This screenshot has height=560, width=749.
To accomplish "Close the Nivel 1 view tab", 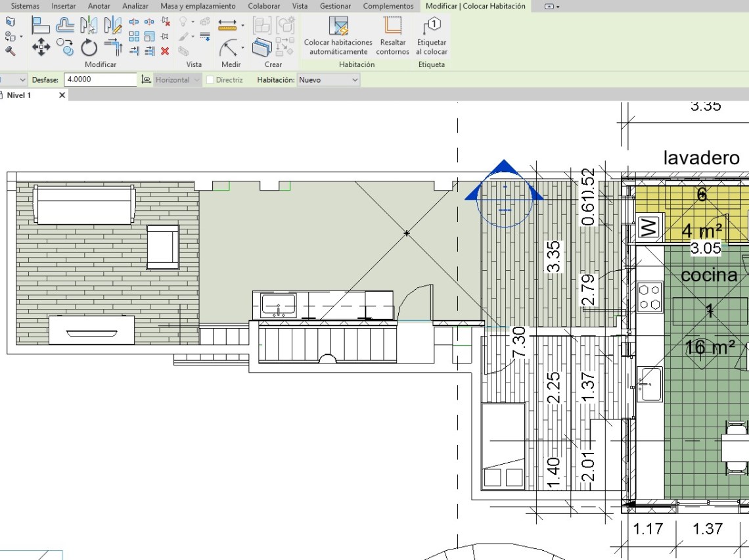I will (x=62, y=95).
